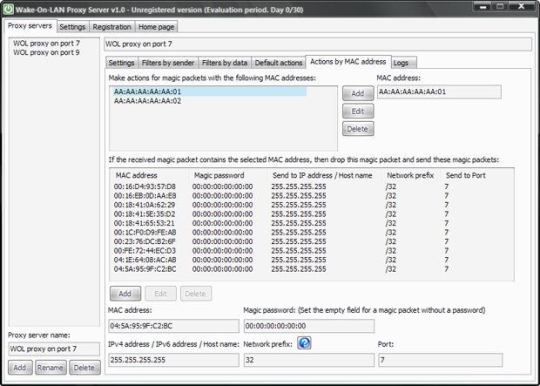Minimize the Wake-On-LAN Proxy Server window
Image resolution: width=540 pixels, height=386 pixels.
coord(484,7)
